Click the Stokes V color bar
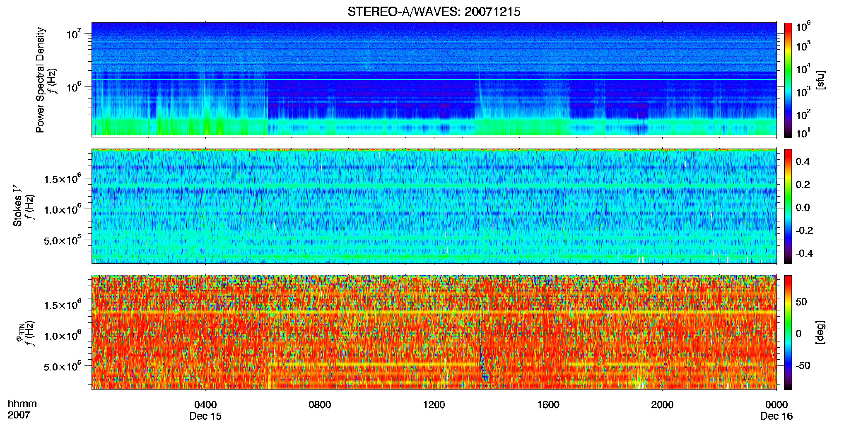868x447 pixels. click(788, 206)
